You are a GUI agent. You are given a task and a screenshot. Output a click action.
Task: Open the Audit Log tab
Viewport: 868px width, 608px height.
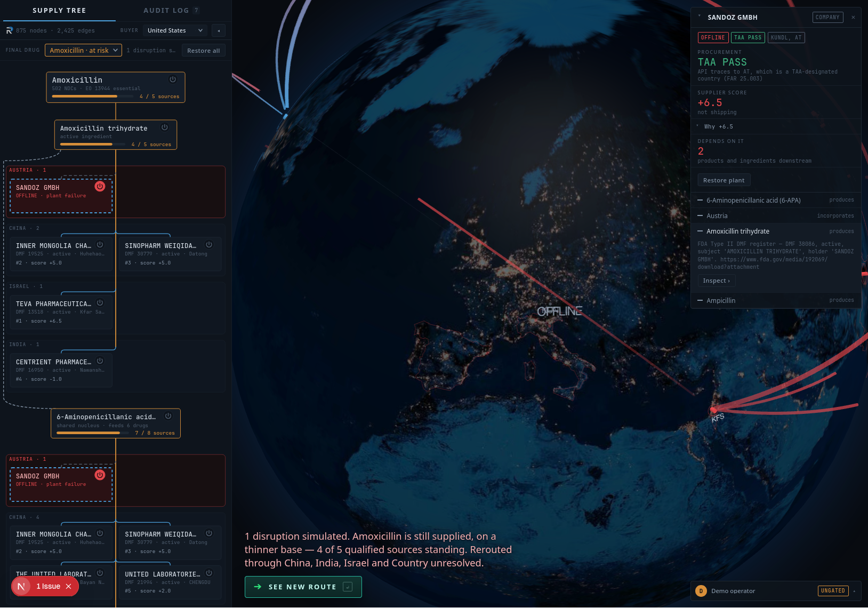coord(171,11)
